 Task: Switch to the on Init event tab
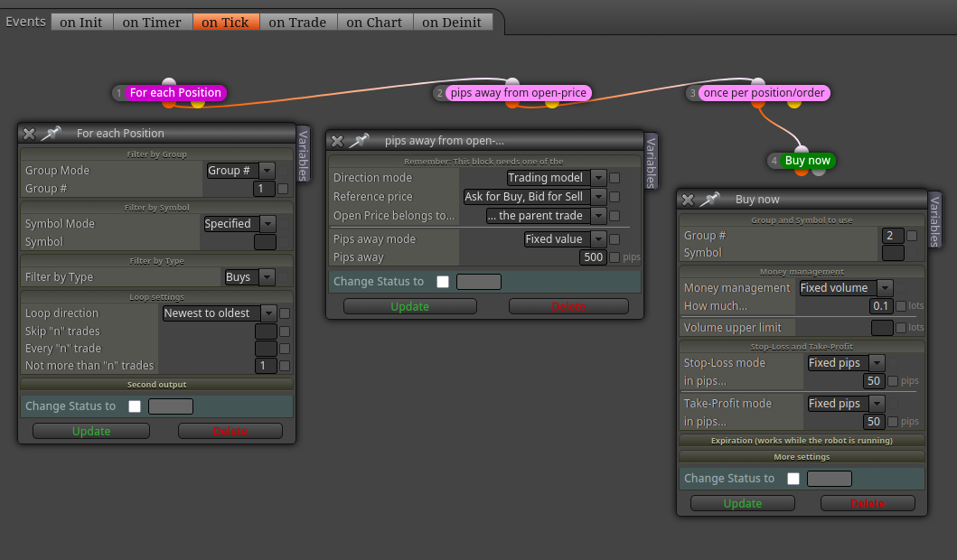[x=82, y=22]
